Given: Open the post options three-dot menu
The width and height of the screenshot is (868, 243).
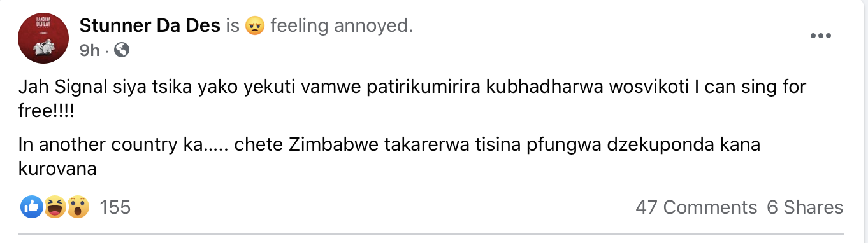Looking at the screenshot, I should tap(821, 36).
